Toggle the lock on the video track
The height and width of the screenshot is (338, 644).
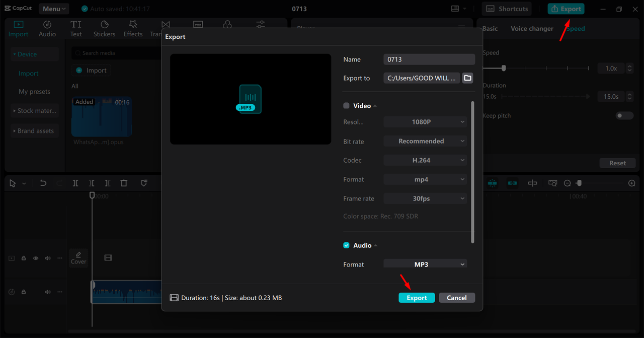(24, 258)
